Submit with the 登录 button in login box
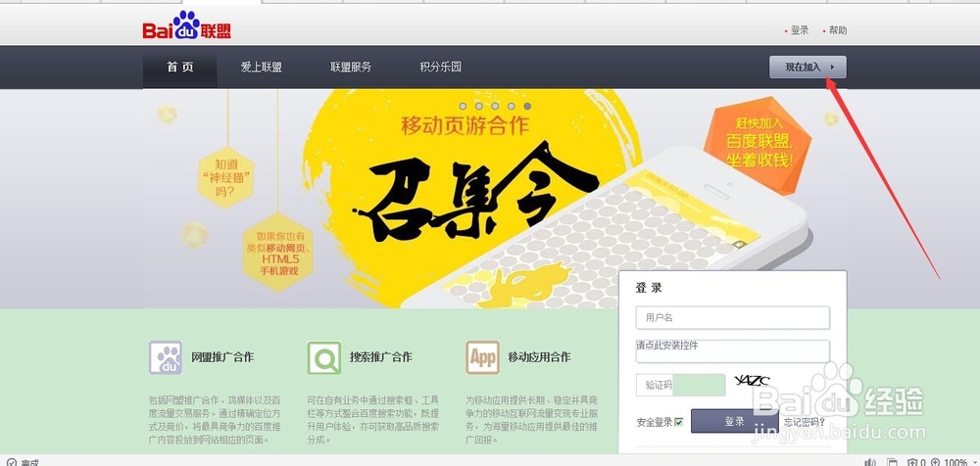Image resolution: width=980 pixels, height=466 pixels. click(734, 421)
